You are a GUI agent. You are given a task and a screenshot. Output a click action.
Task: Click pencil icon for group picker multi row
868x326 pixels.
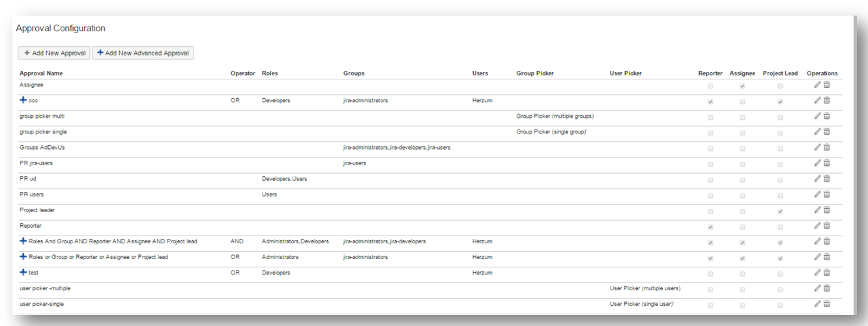(817, 116)
